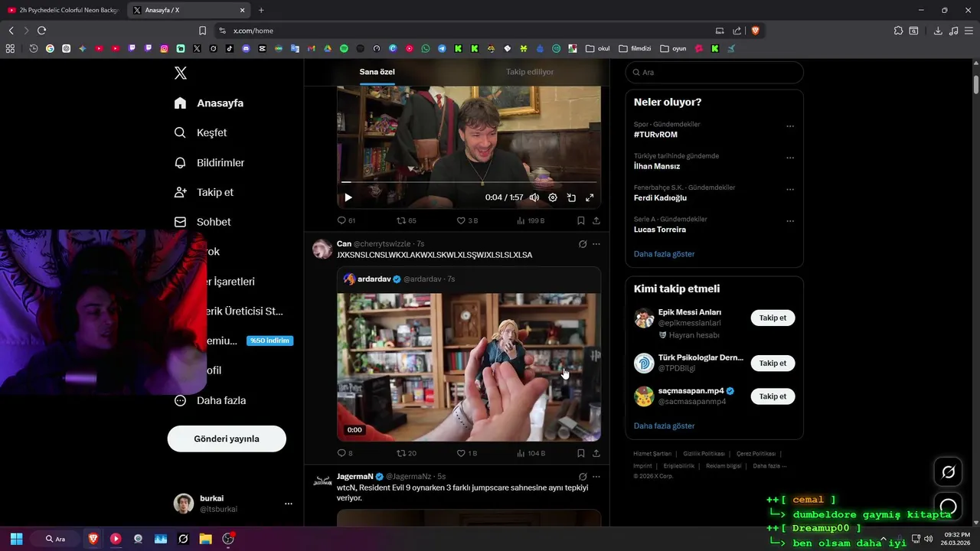Image resolution: width=980 pixels, height=551 pixels.
Task: Open more options for İlhan Mansız trend
Action: tap(790, 158)
